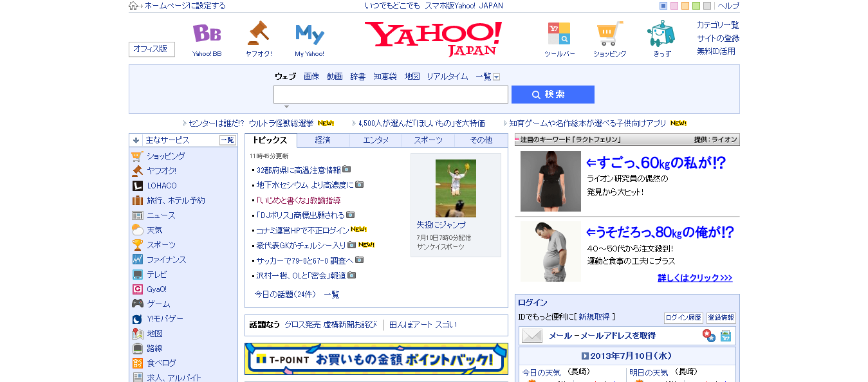Switch to the その他 topics tab
868x382 pixels.
click(x=481, y=140)
